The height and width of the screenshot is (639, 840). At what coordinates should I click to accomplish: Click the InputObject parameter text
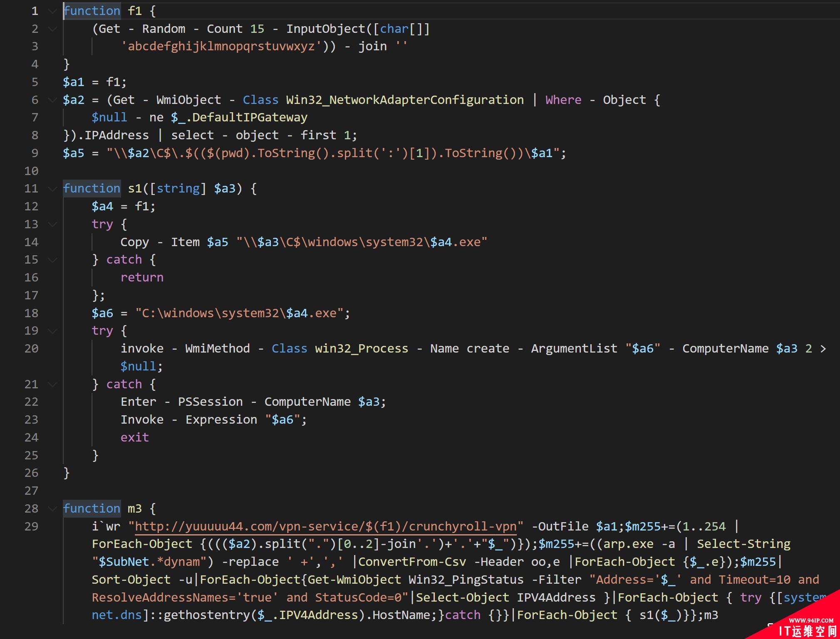point(326,29)
